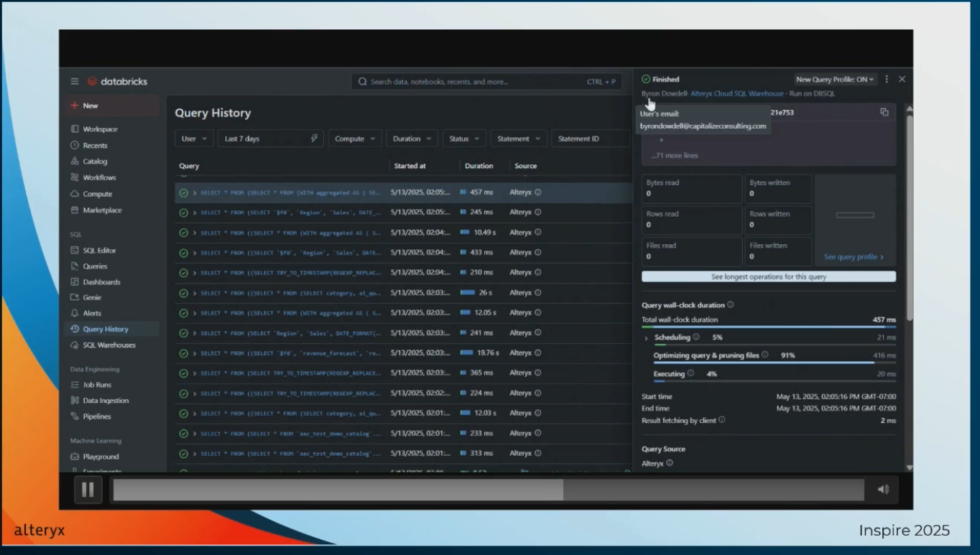This screenshot has width=980, height=555.
Task: Click the info icon beside Query wall-clock duration
Action: [731, 305]
